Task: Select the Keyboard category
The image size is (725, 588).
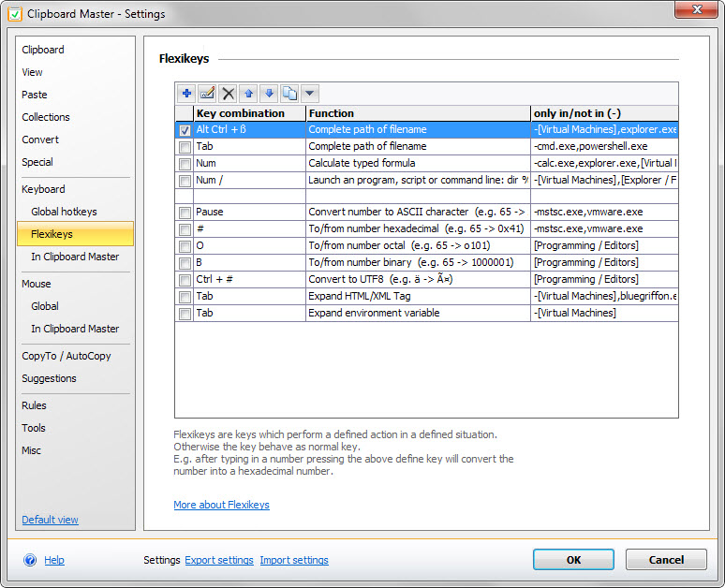Action: tap(43, 189)
